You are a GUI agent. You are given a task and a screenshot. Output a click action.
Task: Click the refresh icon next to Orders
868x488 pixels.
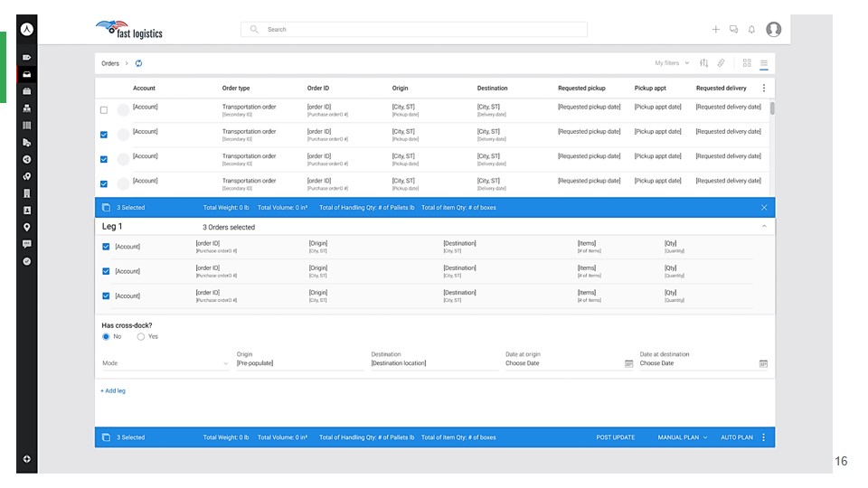[x=138, y=63]
